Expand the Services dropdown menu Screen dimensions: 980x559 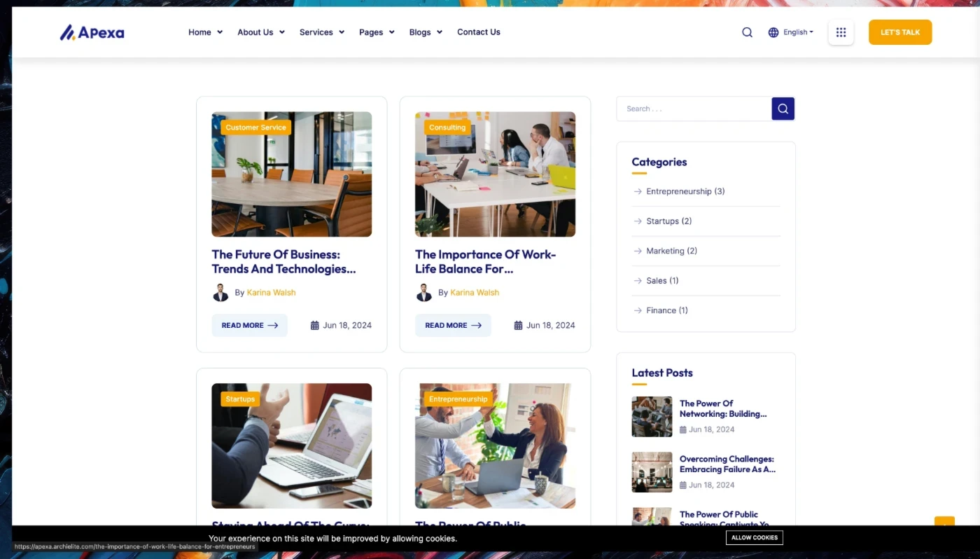(321, 32)
